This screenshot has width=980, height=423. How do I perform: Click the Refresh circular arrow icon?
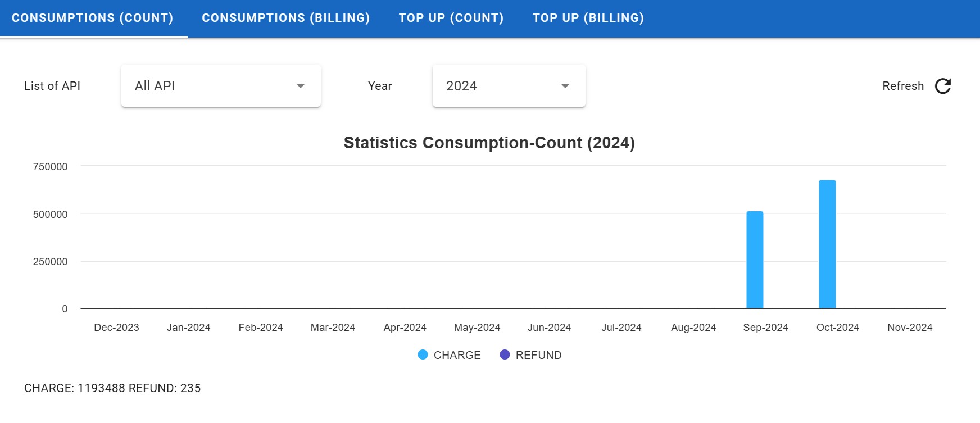click(942, 86)
